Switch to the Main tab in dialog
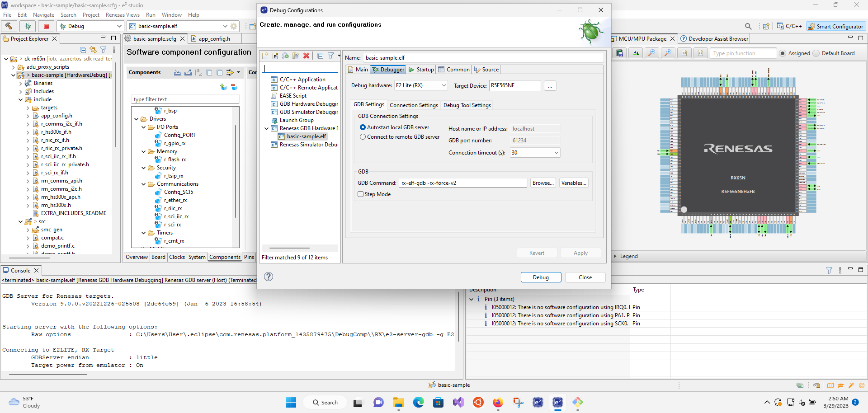 tap(358, 70)
